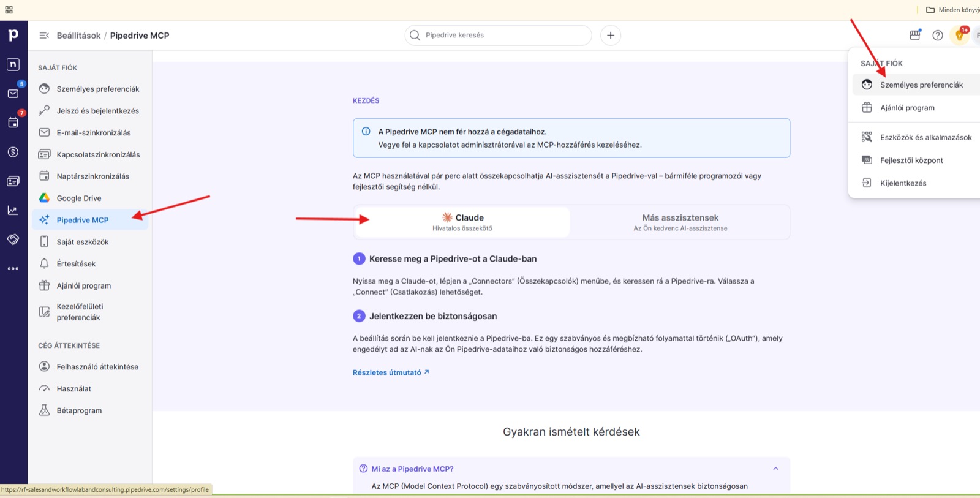Image resolution: width=980 pixels, height=498 pixels.
Task: Open the browser apps grid icon
Action: pyautogui.click(x=9, y=10)
